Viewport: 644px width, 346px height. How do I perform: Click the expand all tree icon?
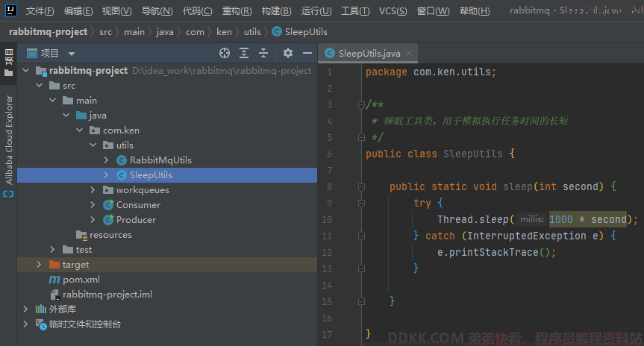point(244,53)
